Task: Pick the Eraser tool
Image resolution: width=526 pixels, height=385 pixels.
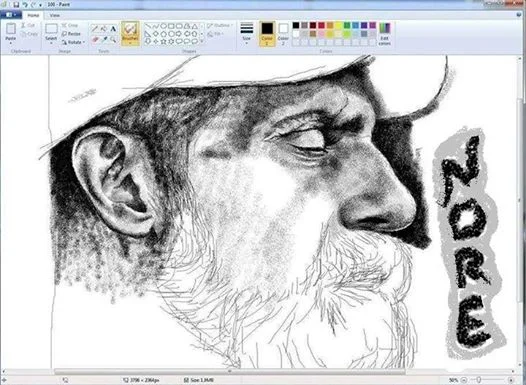Action: [x=95, y=40]
